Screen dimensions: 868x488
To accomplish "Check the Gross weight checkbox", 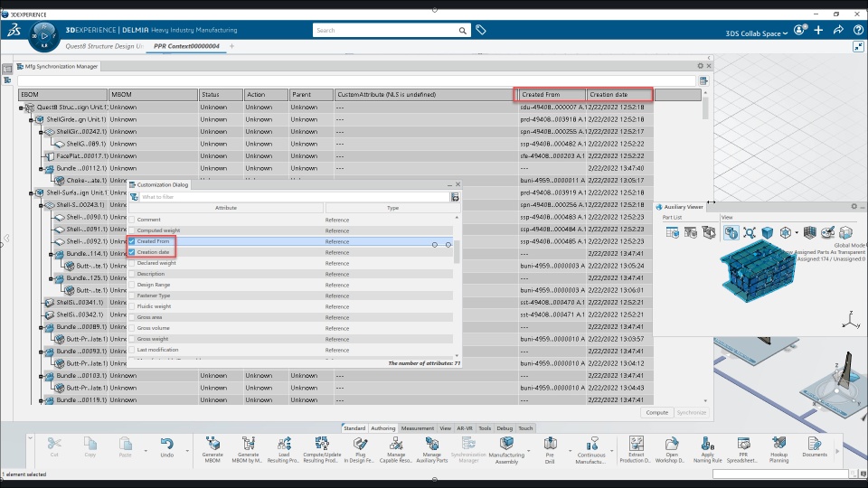I will (x=132, y=339).
